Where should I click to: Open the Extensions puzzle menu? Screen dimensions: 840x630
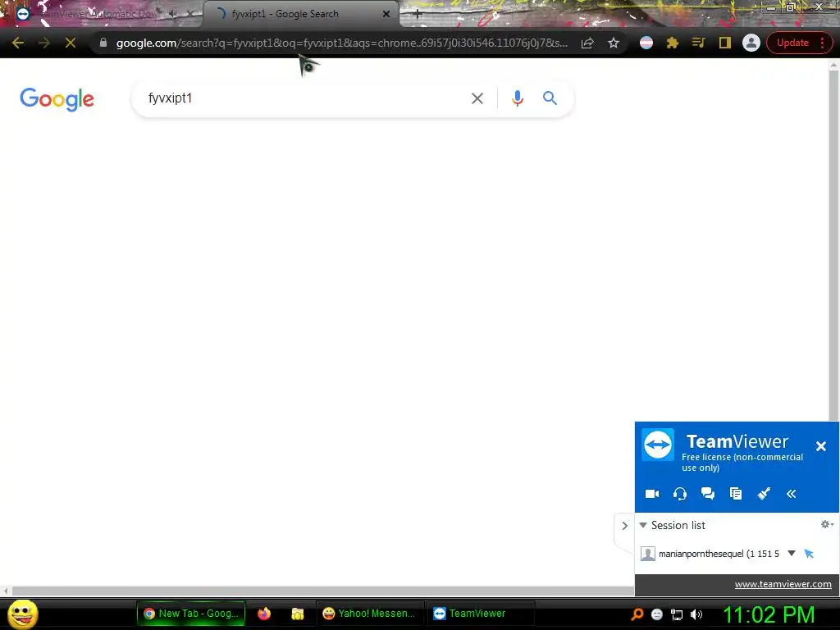(673, 43)
